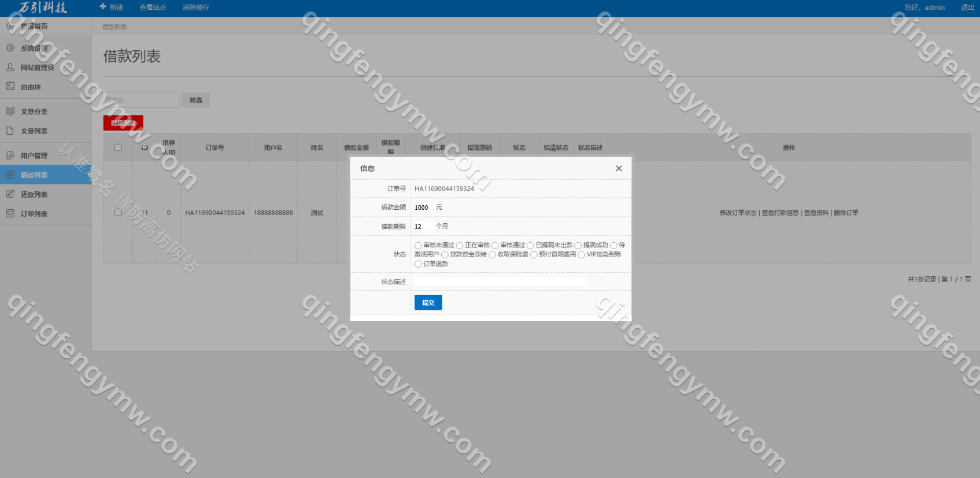Screen dimensions: 980x478
Task: Click the 查看打款信息 link
Action: pyautogui.click(x=780, y=213)
